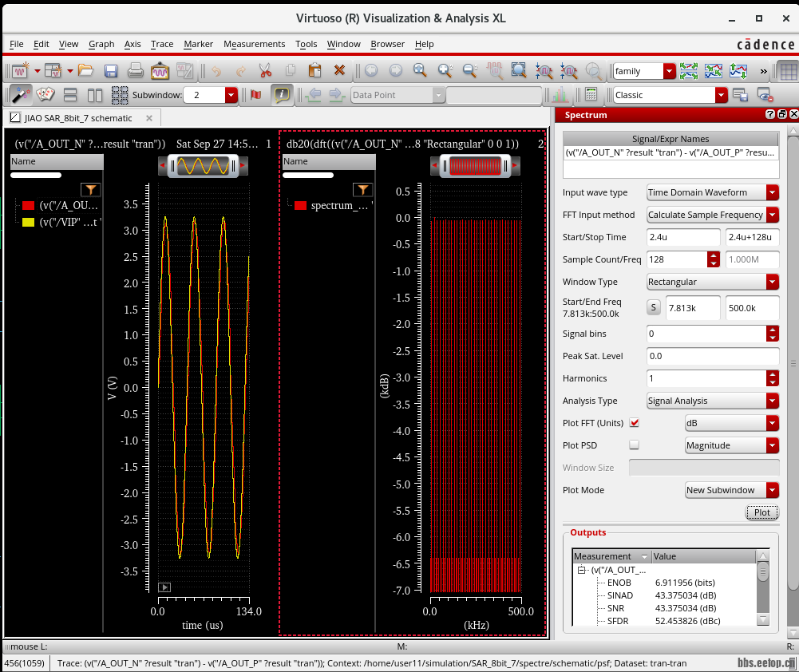Open Analysis Type dropdown
799x672 pixels.
click(x=773, y=401)
